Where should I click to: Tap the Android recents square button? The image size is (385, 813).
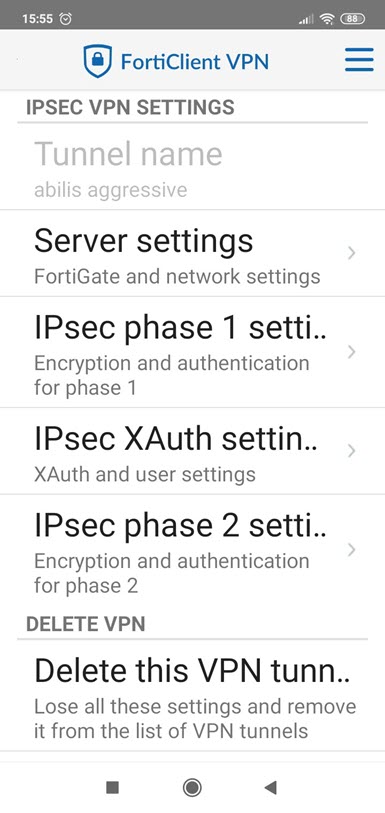pyautogui.click(x=112, y=788)
